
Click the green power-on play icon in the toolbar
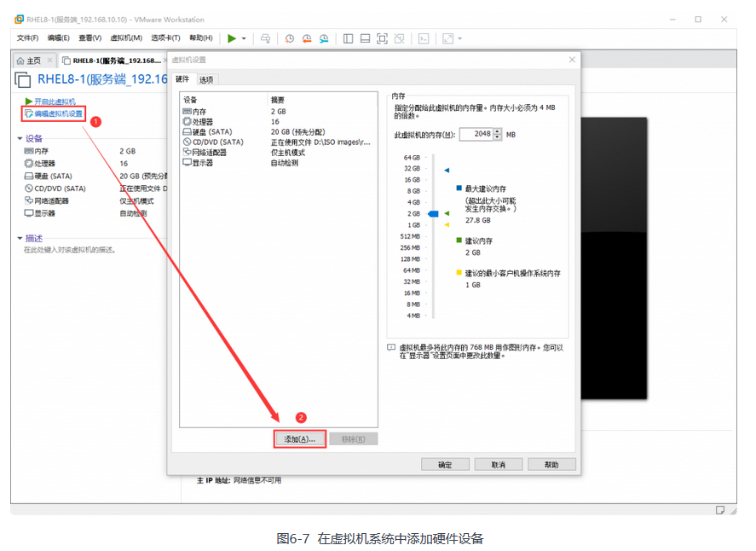click(232, 38)
